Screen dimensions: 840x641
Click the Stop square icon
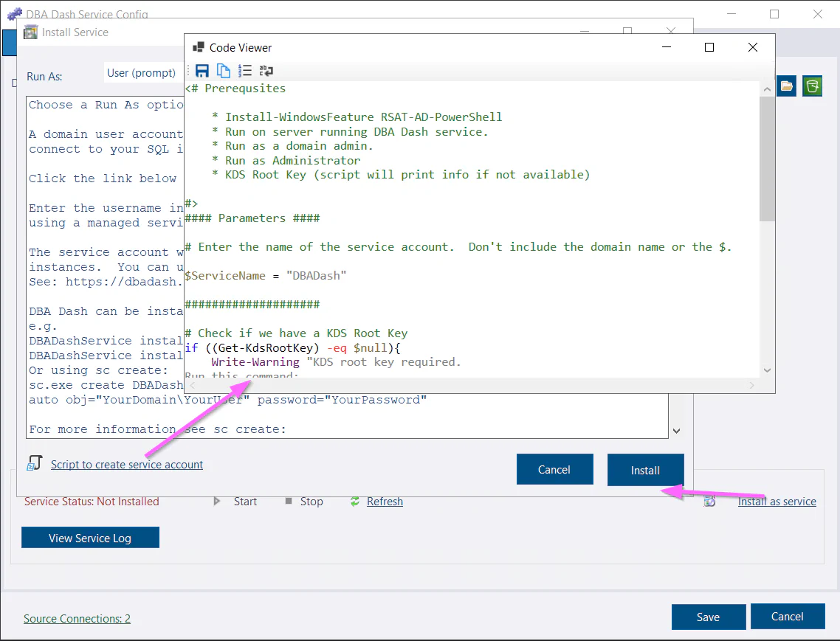(288, 501)
